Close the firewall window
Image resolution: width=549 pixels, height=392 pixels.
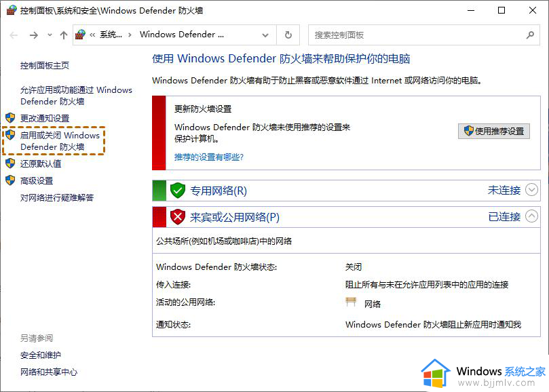[533, 10]
